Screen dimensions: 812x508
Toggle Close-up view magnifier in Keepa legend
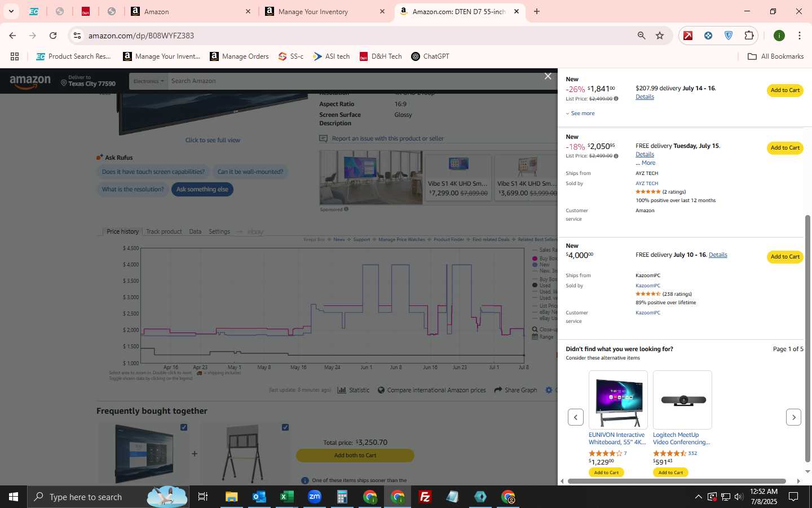coord(535,330)
